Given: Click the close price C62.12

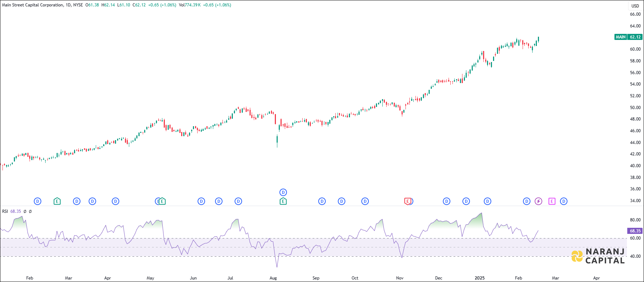Looking at the screenshot, I should 139,5.
